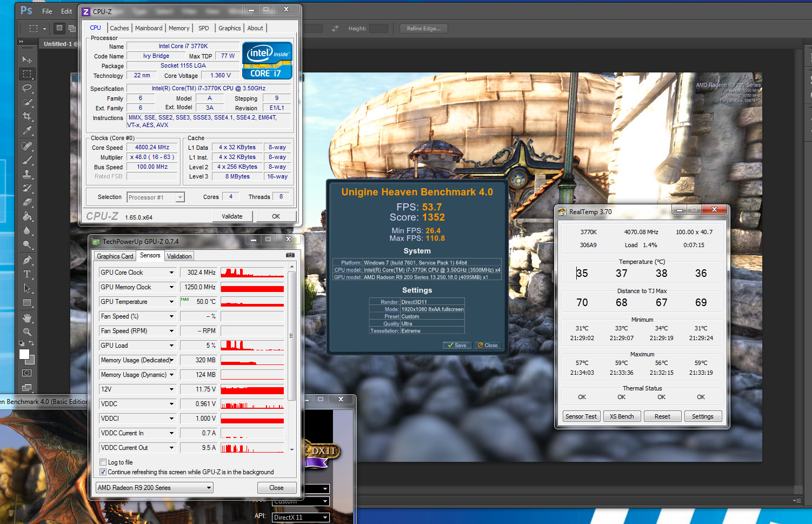The height and width of the screenshot is (524, 812).
Task: Select the Eraser tool
Action: pyautogui.click(x=27, y=202)
